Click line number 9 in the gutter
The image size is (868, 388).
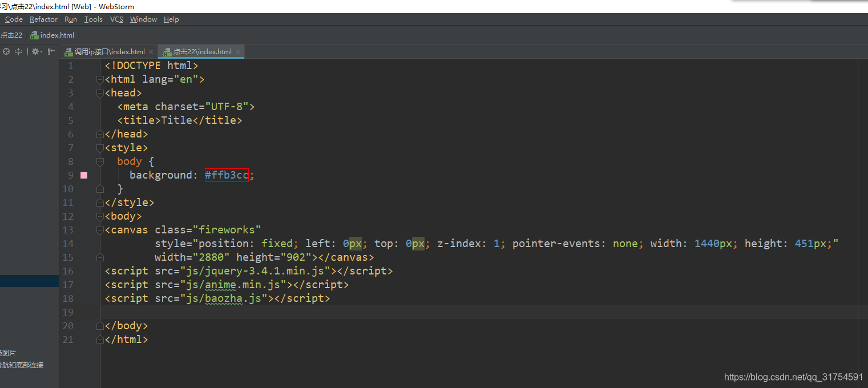coord(70,175)
